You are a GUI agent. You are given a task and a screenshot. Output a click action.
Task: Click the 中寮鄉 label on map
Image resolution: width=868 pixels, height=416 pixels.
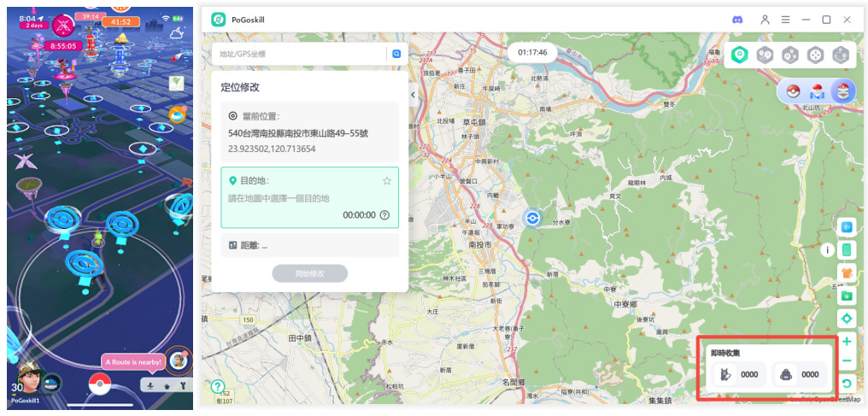click(625, 304)
